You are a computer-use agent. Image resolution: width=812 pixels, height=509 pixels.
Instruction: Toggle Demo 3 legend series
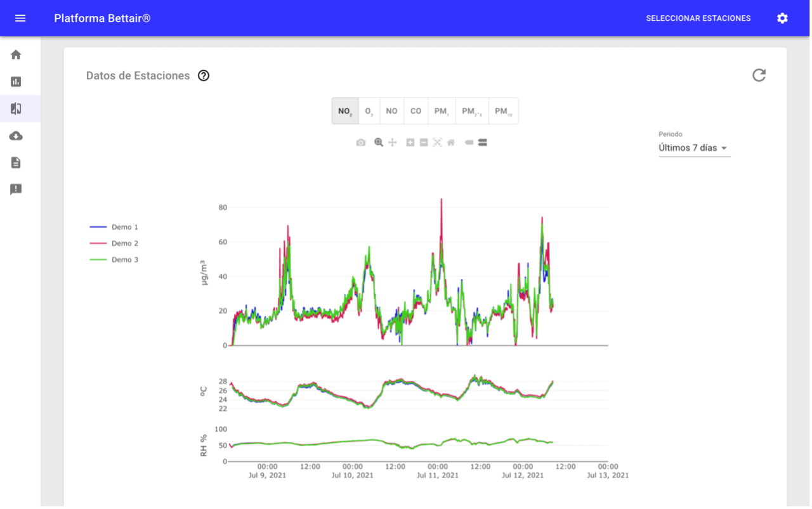[114, 260]
